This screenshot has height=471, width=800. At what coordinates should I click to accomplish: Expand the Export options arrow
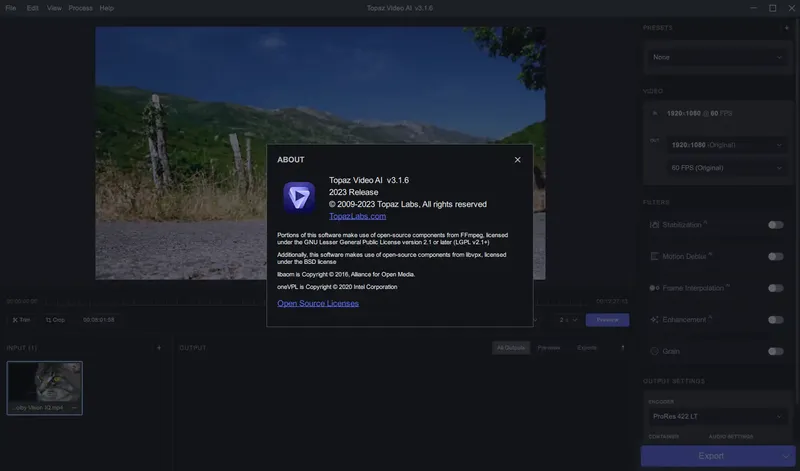click(x=787, y=456)
